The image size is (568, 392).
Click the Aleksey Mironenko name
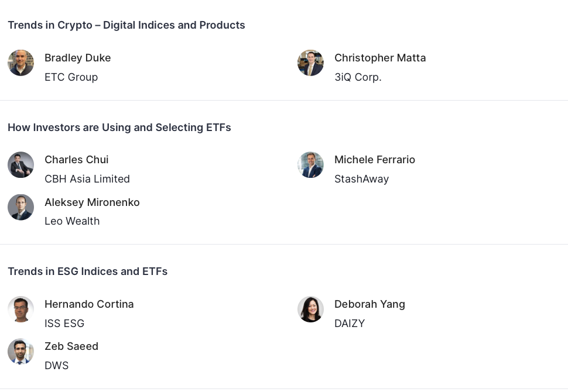[x=92, y=202]
